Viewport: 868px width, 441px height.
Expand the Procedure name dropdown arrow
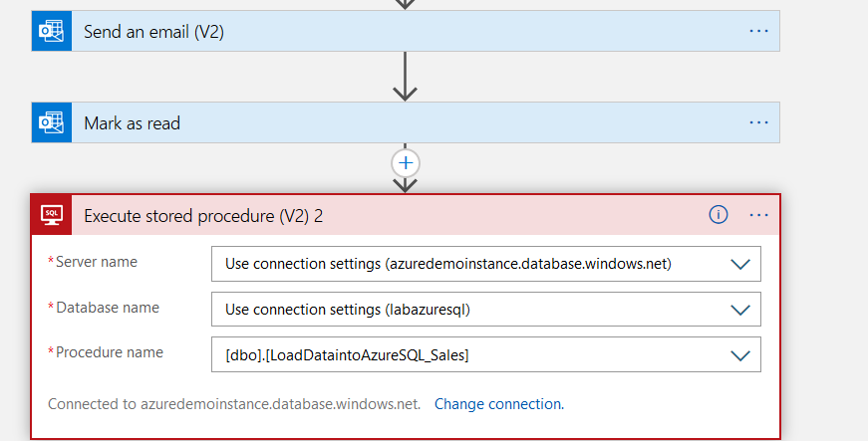pyautogui.click(x=739, y=354)
